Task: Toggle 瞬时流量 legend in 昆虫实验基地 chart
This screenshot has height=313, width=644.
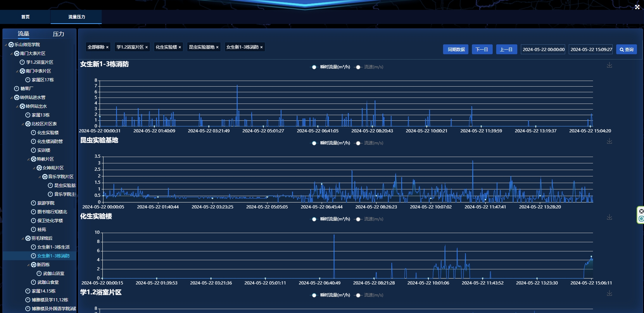Action: point(330,143)
